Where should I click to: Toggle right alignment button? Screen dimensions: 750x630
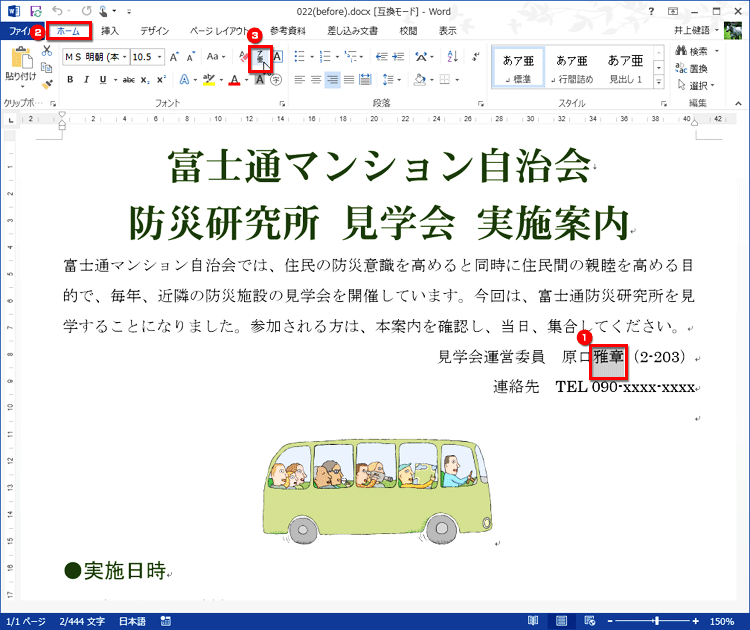[332, 80]
